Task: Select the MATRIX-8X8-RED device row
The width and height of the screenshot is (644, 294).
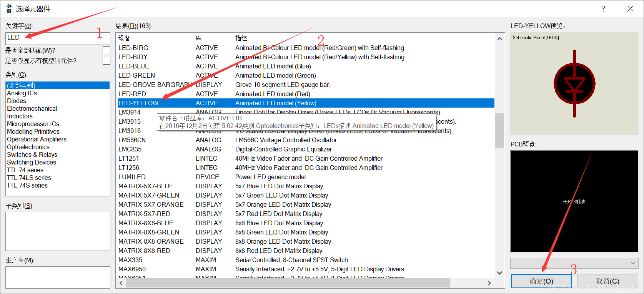Action: pos(306,251)
